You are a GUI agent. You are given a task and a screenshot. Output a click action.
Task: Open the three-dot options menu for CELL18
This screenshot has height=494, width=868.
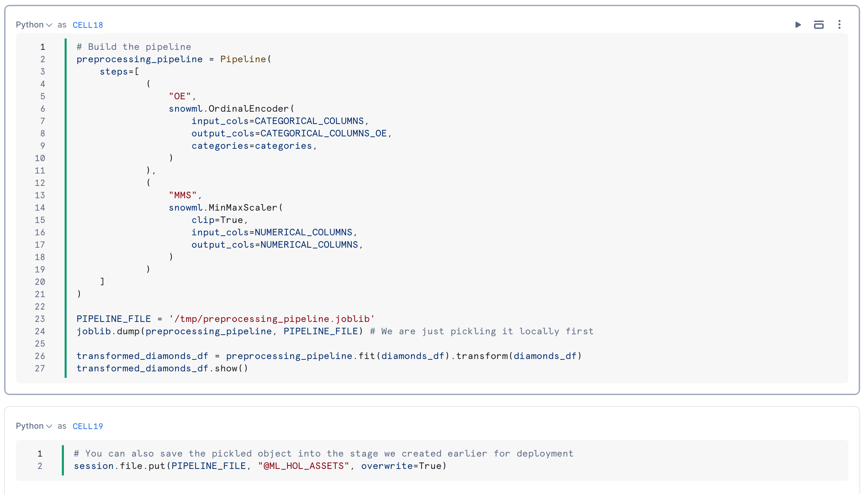click(839, 25)
